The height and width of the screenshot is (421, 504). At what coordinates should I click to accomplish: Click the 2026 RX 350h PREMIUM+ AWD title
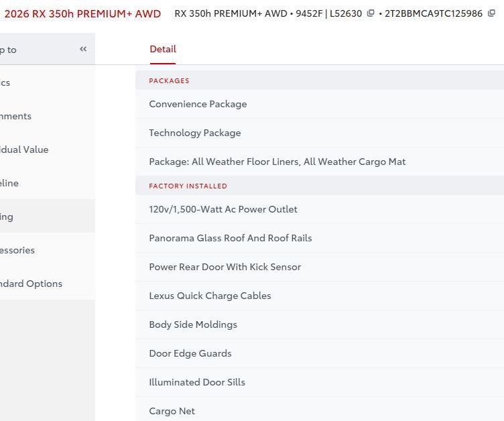coord(82,13)
